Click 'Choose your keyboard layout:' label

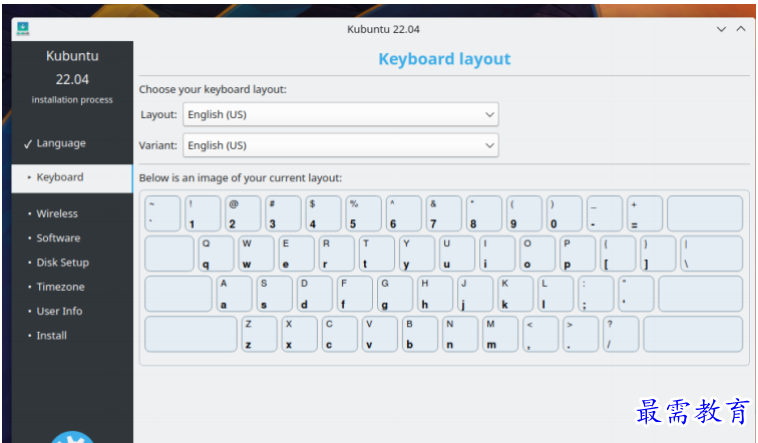[213, 89]
